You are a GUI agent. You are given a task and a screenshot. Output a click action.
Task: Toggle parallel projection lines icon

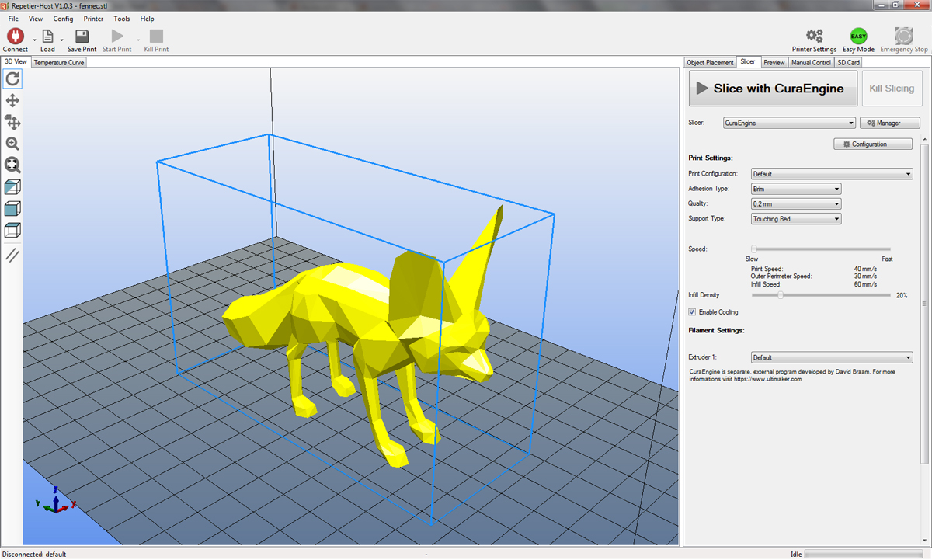(12, 255)
